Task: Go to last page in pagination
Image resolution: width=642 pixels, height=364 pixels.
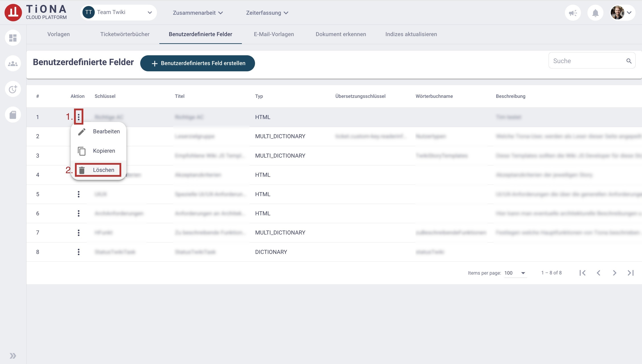Action: (630, 273)
